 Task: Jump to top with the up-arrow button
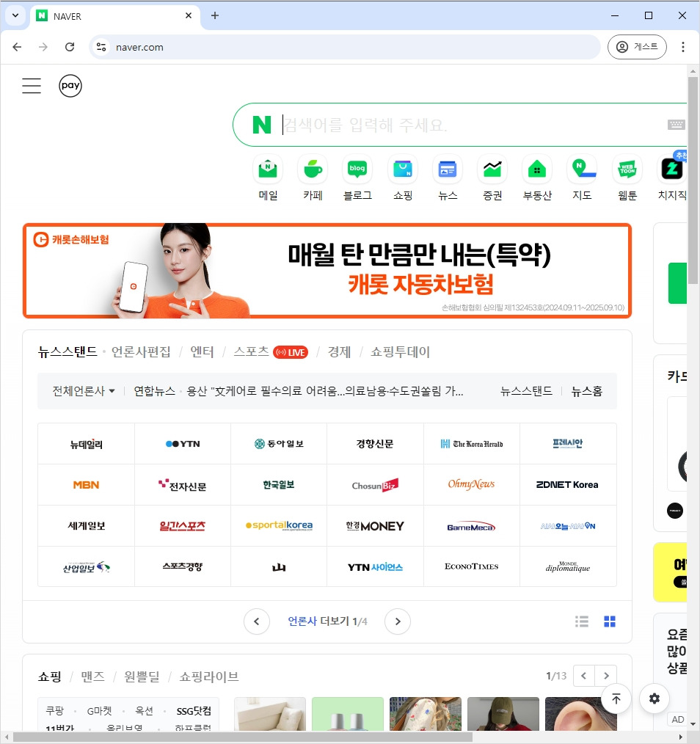tap(616, 699)
